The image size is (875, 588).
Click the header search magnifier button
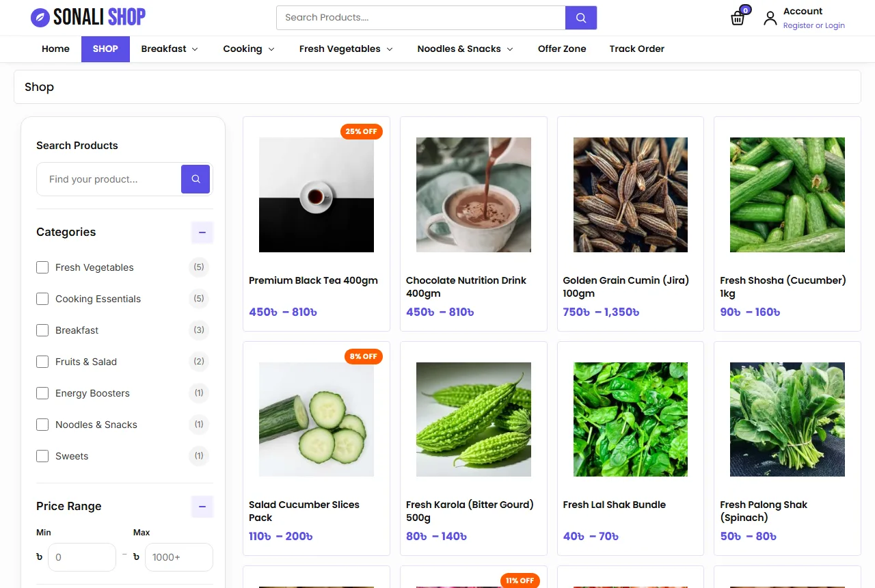(x=581, y=18)
